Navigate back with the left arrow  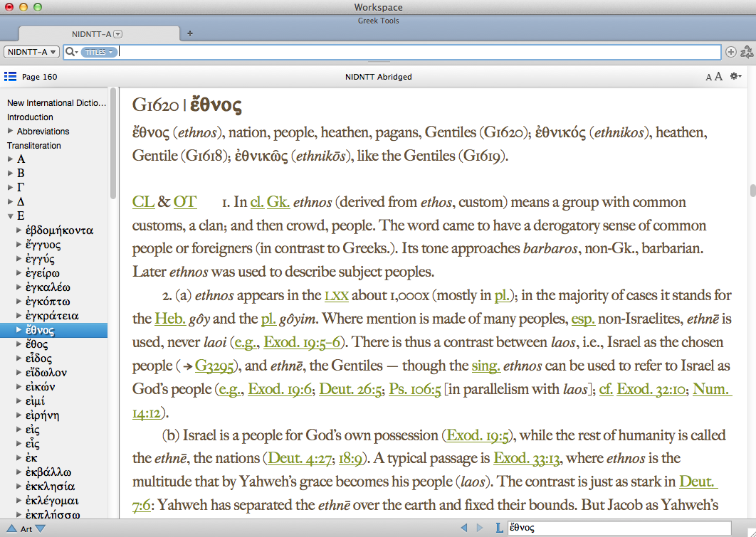tap(464, 528)
